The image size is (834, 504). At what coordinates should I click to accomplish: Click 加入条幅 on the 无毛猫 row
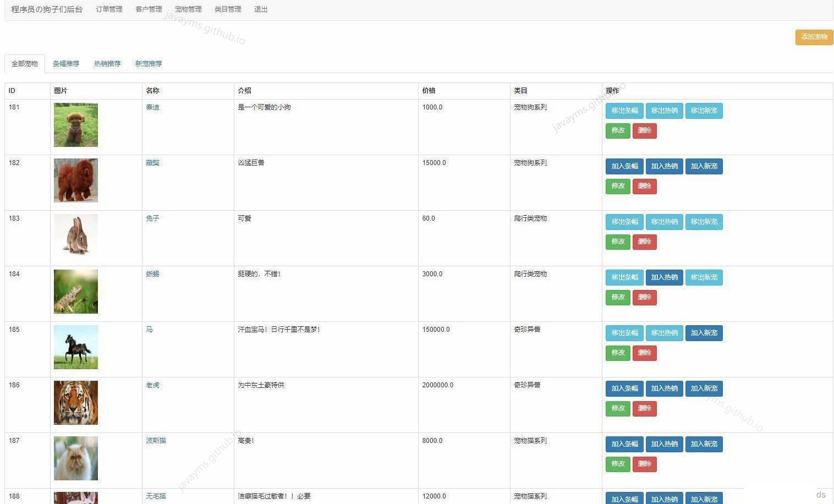click(624, 499)
